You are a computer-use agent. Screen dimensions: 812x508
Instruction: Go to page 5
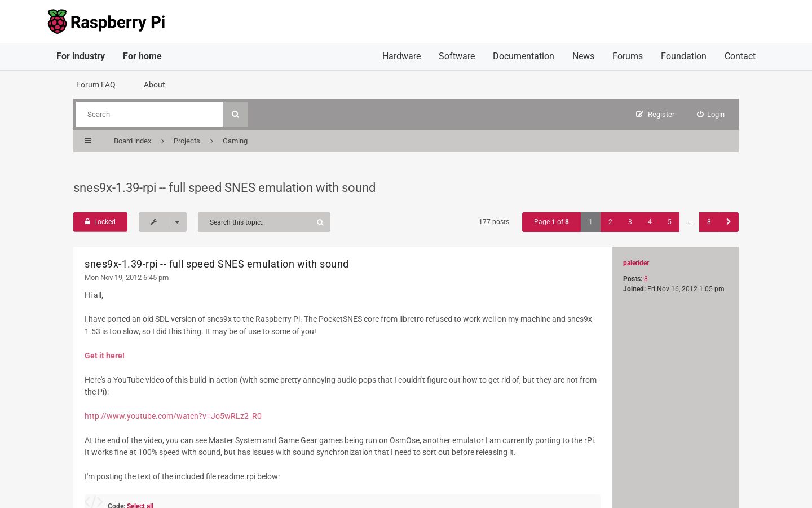(669, 222)
